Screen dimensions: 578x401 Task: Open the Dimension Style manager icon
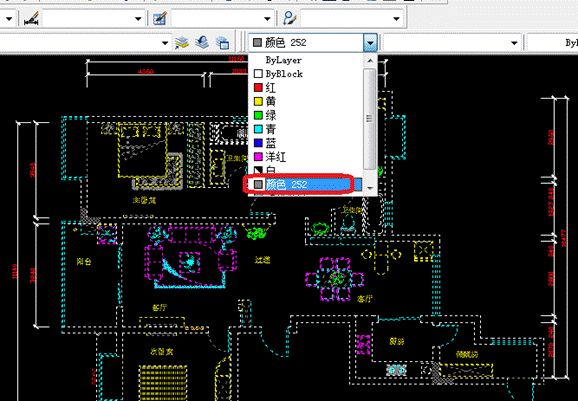[x=32, y=18]
